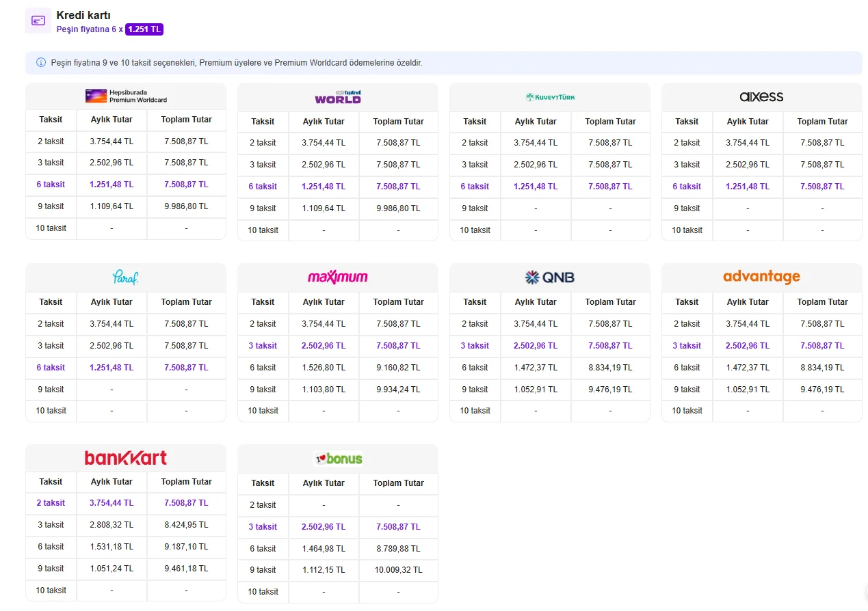Click the Bonus logo
The width and height of the screenshot is (868, 611).
[x=338, y=459]
